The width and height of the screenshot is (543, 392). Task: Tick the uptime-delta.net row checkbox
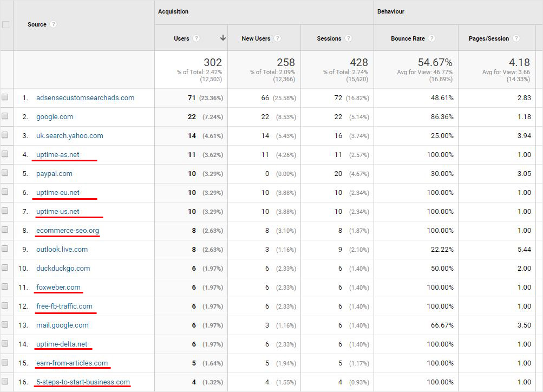click(x=5, y=343)
